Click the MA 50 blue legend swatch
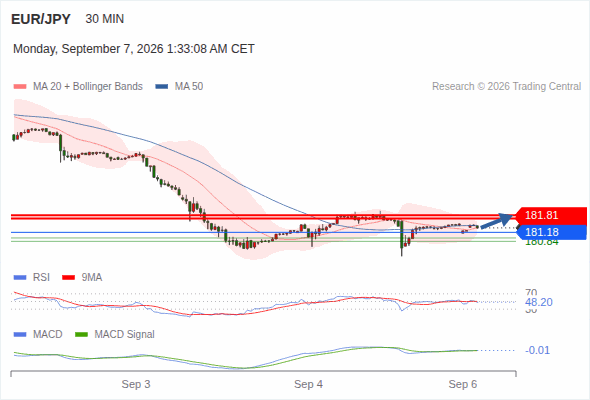This screenshot has height=400, width=590. click(x=162, y=87)
